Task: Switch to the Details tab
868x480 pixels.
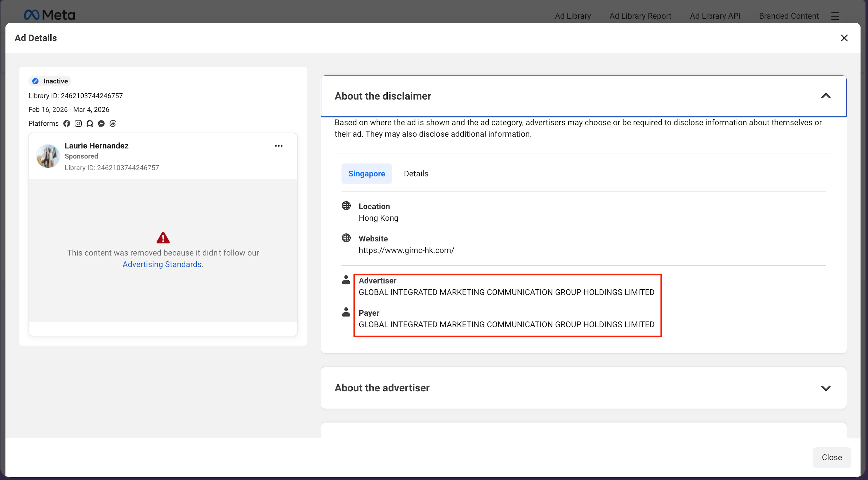Action: tap(416, 174)
